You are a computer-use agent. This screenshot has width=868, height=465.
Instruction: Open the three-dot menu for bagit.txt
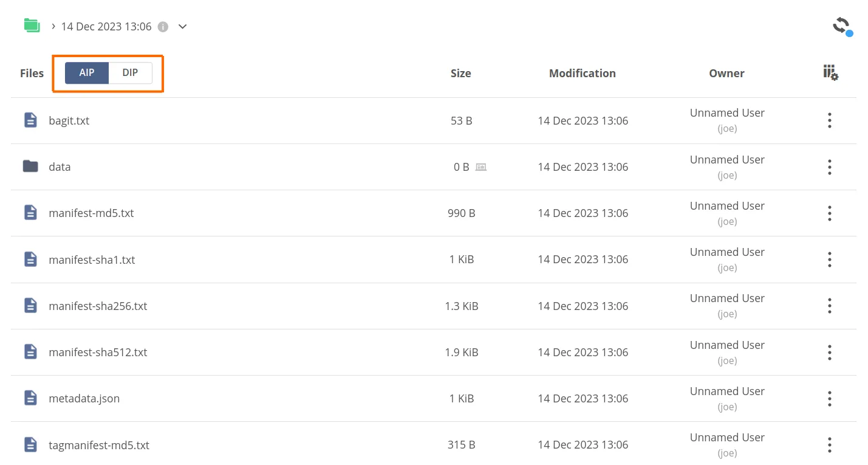tap(830, 120)
